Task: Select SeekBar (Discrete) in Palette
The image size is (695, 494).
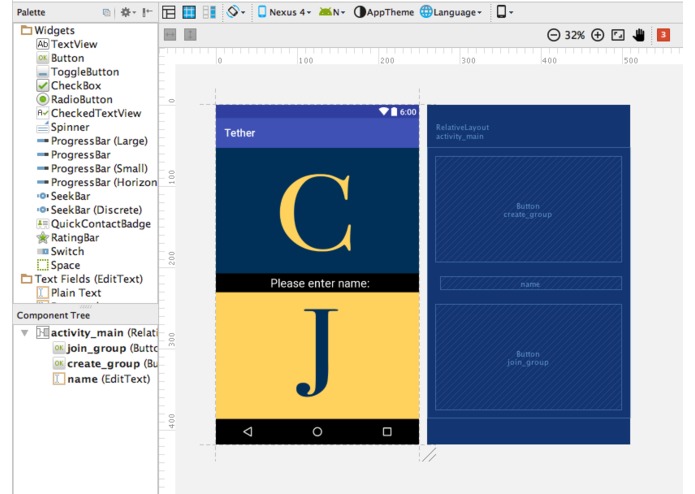Action: pyautogui.click(x=90, y=210)
